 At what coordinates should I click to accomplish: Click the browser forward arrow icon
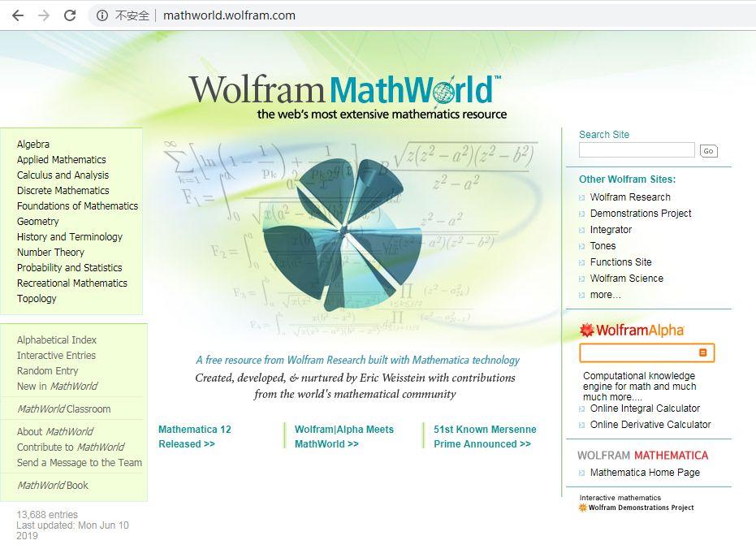tap(44, 15)
